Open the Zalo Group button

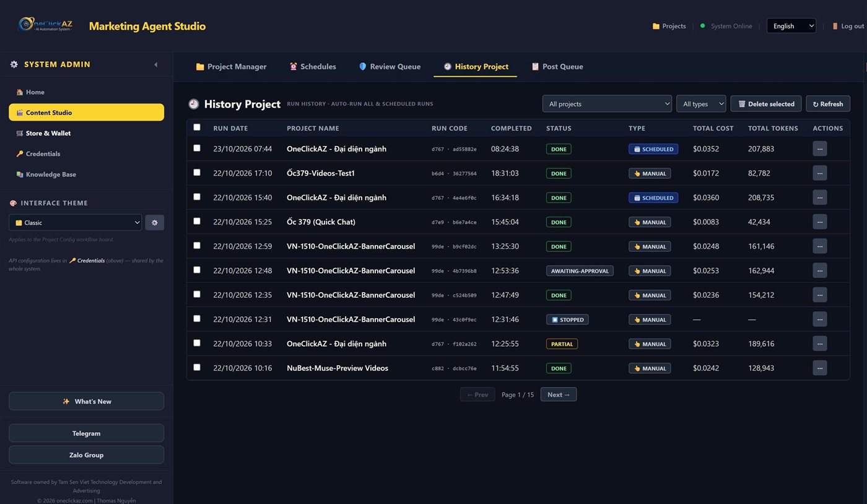pos(86,455)
